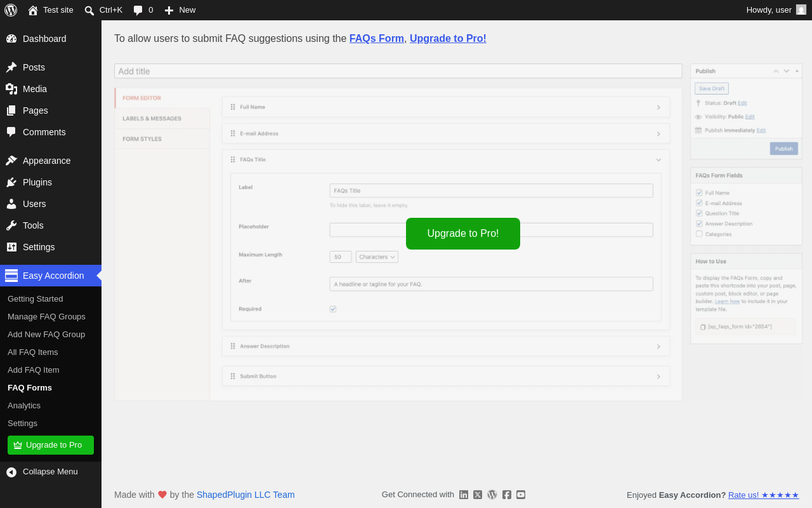
Task: Switch to the Form Styles tab
Action: point(162,139)
